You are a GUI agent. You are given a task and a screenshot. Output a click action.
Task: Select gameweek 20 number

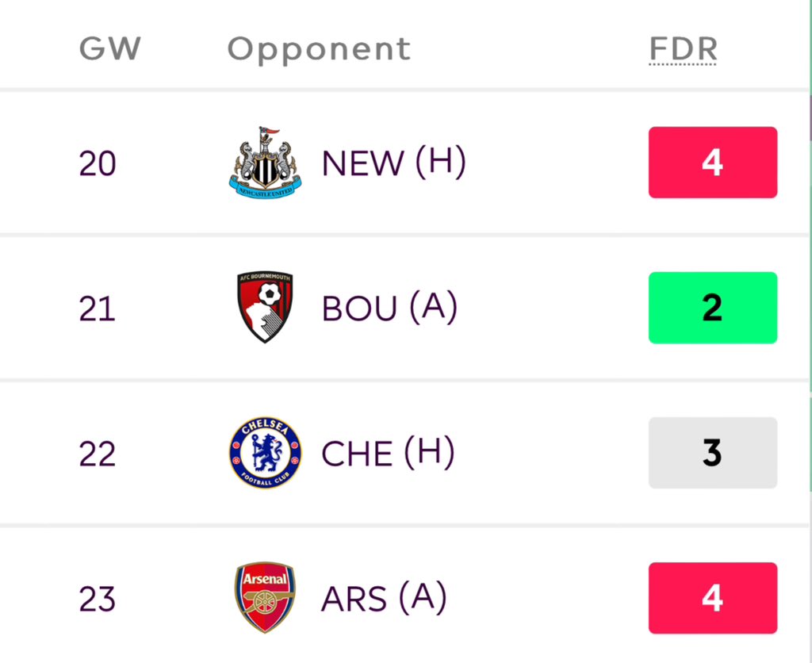(x=98, y=163)
